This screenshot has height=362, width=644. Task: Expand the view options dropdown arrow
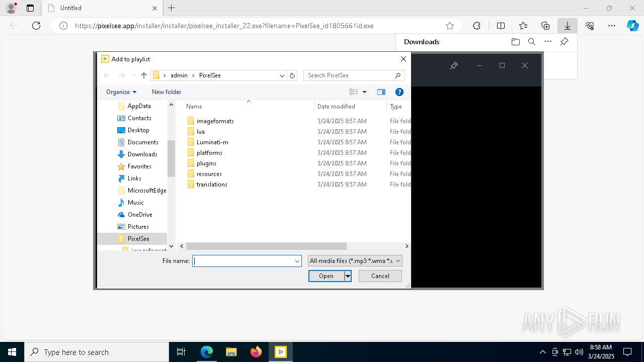[365, 92]
